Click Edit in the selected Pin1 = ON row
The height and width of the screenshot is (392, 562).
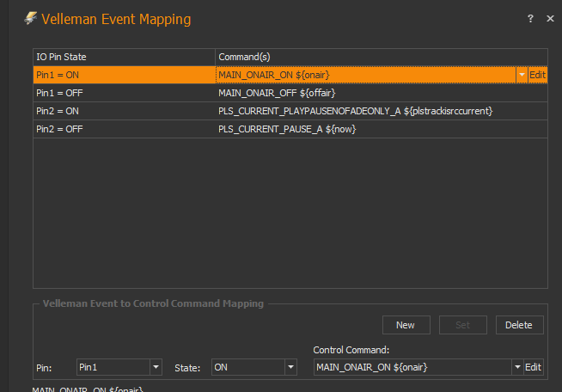(x=537, y=75)
